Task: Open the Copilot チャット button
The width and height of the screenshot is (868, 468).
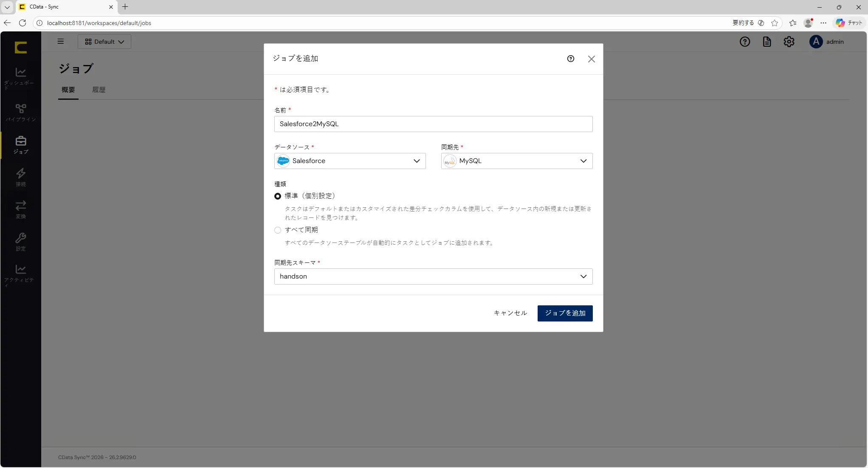Action: (849, 23)
